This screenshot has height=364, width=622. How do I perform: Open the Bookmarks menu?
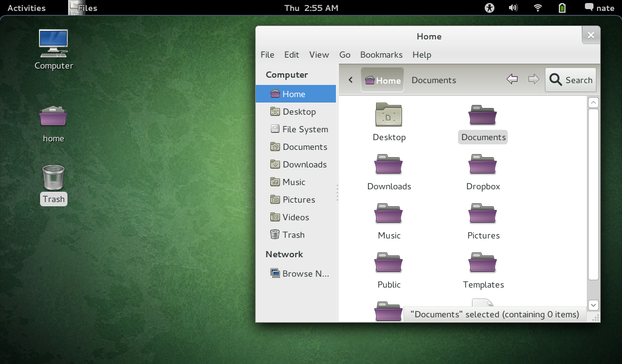(381, 55)
